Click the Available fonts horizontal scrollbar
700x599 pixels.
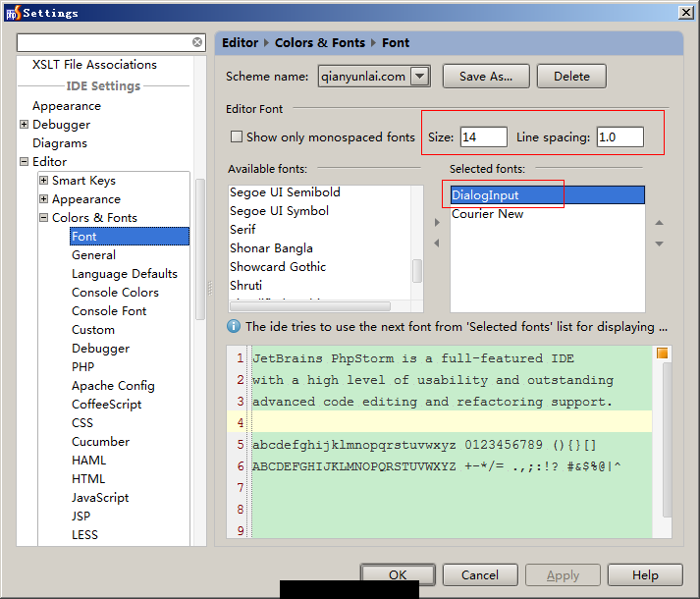(310, 306)
